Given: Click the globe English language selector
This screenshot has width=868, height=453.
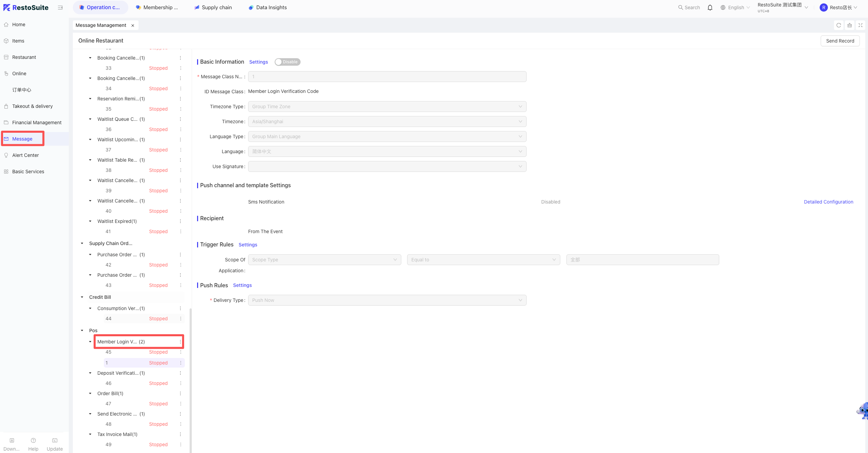Looking at the screenshot, I should pos(735,7).
